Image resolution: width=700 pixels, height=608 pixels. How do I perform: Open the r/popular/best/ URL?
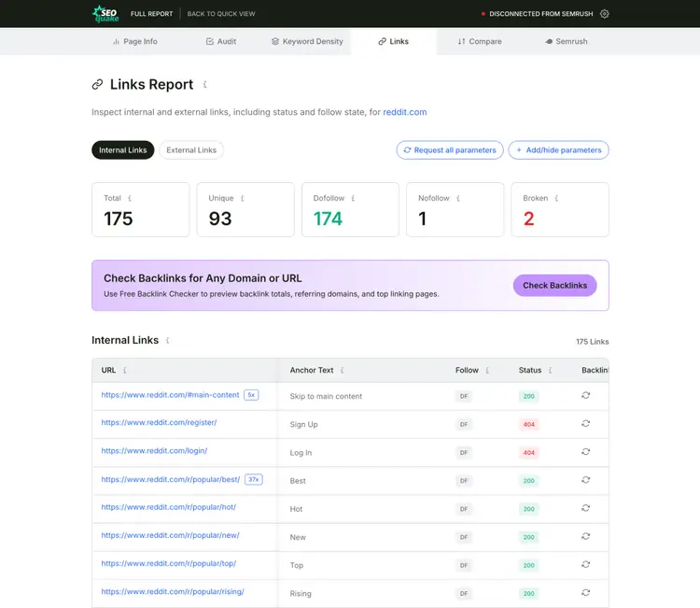tap(171, 479)
